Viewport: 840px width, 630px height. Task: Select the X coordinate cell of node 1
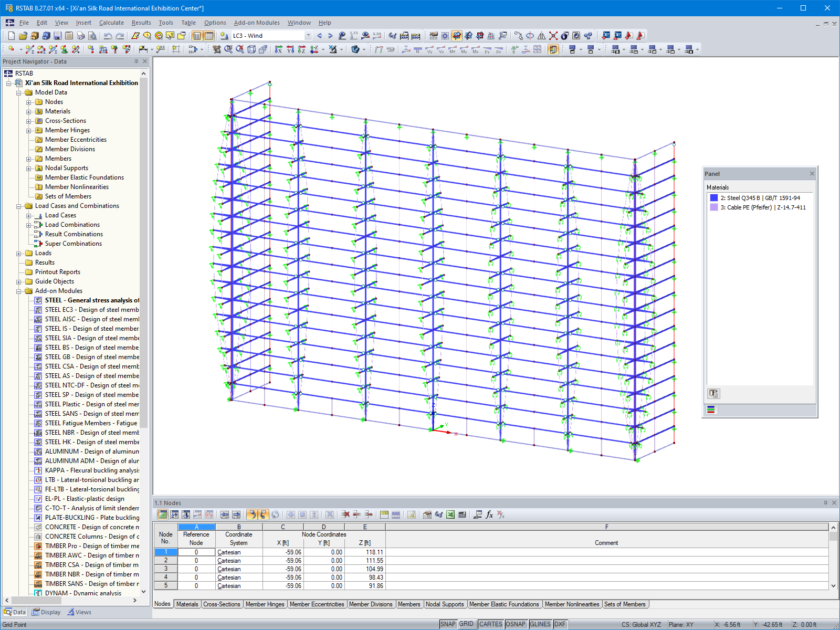point(282,552)
